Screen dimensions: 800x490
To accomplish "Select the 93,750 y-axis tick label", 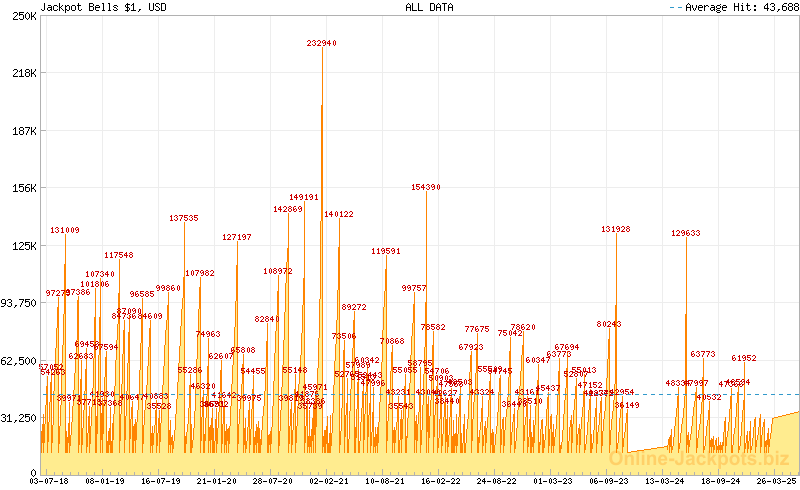I will click(19, 303).
